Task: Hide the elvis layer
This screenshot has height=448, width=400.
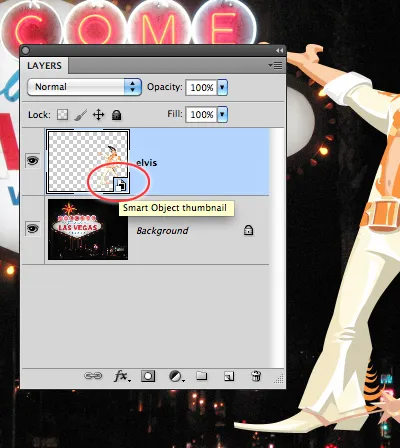Action: coord(33,161)
